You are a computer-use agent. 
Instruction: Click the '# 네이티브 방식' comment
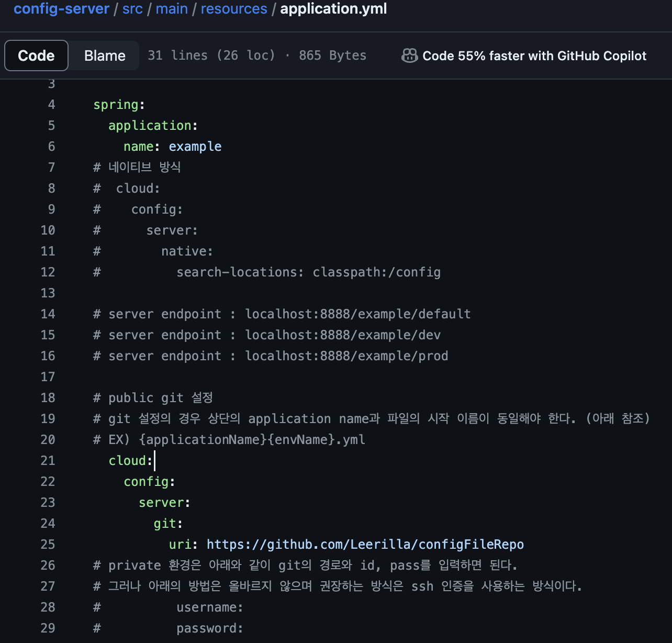pyautogui.click(x=137, y=168)
